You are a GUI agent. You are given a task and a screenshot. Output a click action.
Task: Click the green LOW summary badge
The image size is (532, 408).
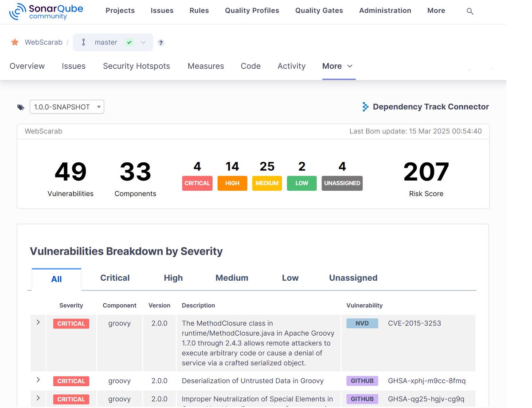click(302, 183)
